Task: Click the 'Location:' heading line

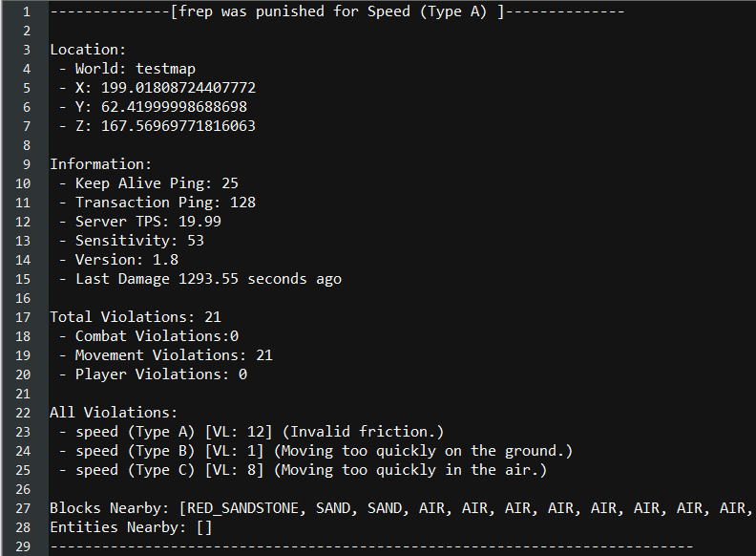Action: tap(88, 50)
